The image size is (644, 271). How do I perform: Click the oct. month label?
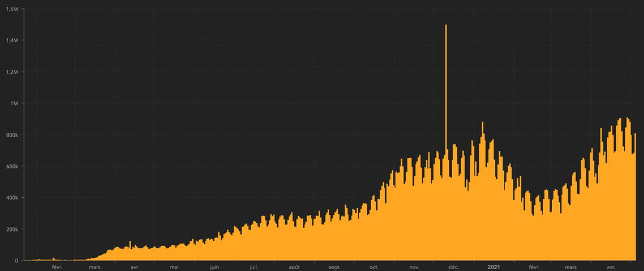(374, 267)
